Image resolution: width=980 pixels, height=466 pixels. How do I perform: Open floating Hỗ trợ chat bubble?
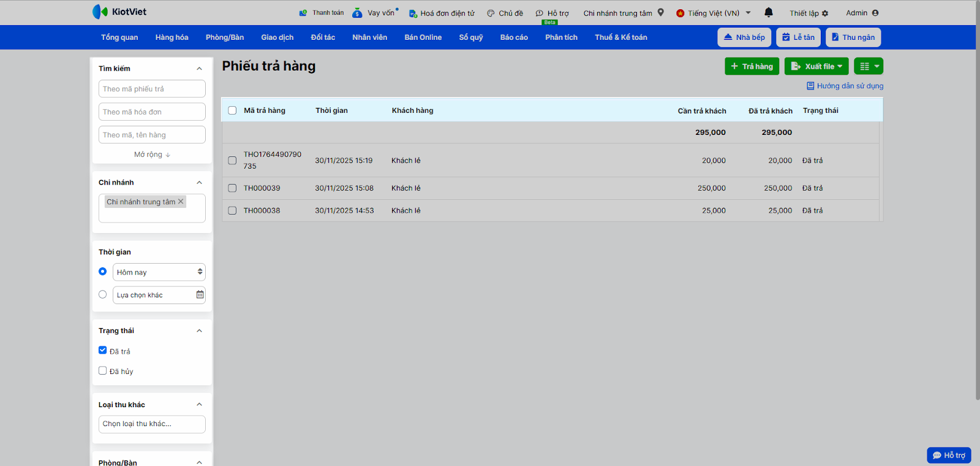pos(949,455)
